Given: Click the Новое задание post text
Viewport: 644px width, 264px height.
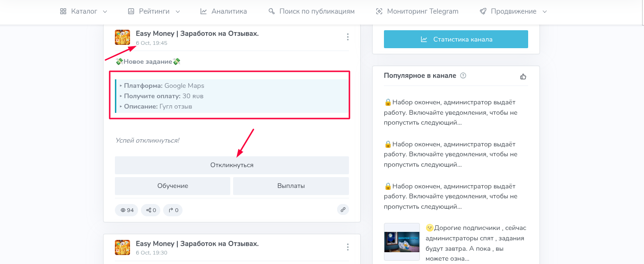Looking at the screenshot, I should tap(148, 62).
